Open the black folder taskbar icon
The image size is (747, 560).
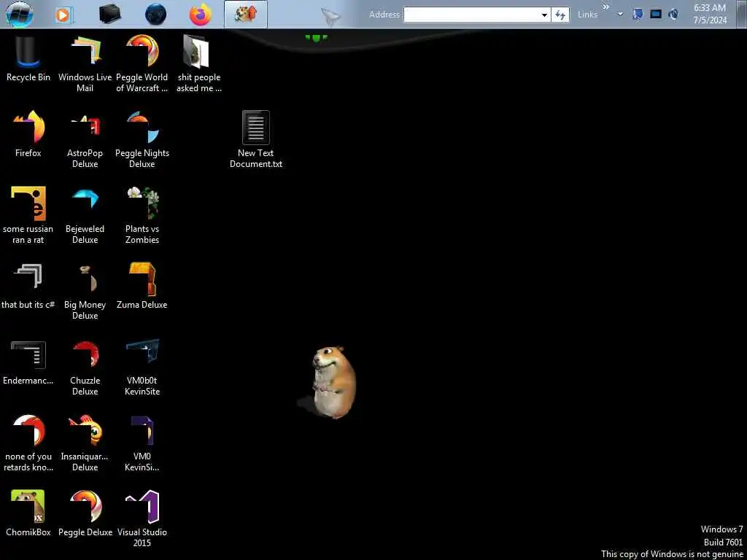tap(110, 14)
